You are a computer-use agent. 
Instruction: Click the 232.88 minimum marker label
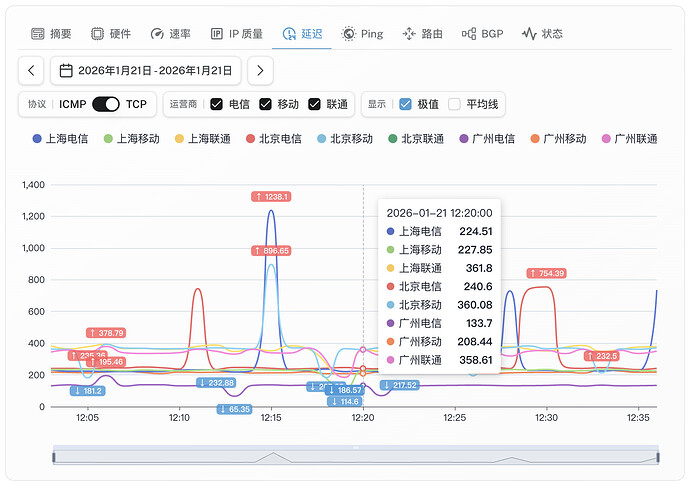pyautogui.click(x=216, y=383)
